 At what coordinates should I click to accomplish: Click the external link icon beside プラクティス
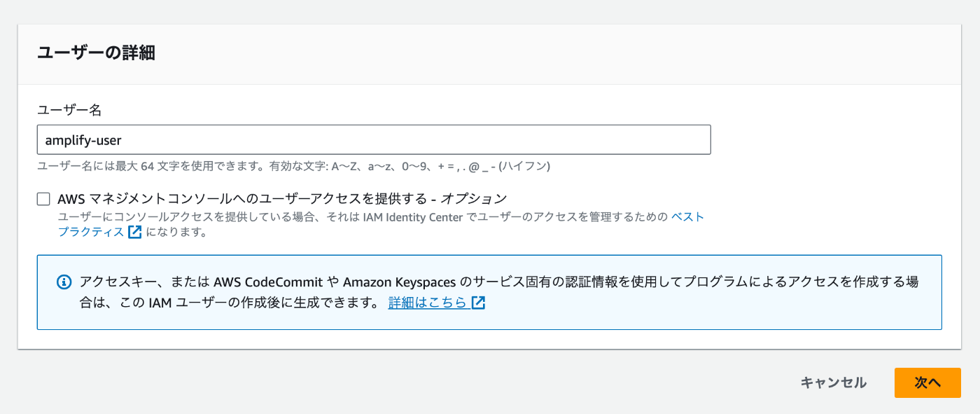click(x=135, y=232)
